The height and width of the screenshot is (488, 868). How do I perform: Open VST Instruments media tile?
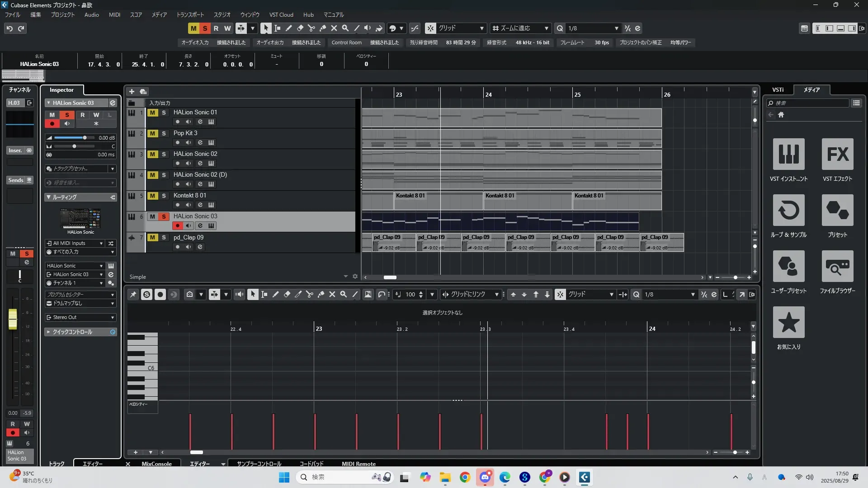pyautogui.click(x=788, y=154)
